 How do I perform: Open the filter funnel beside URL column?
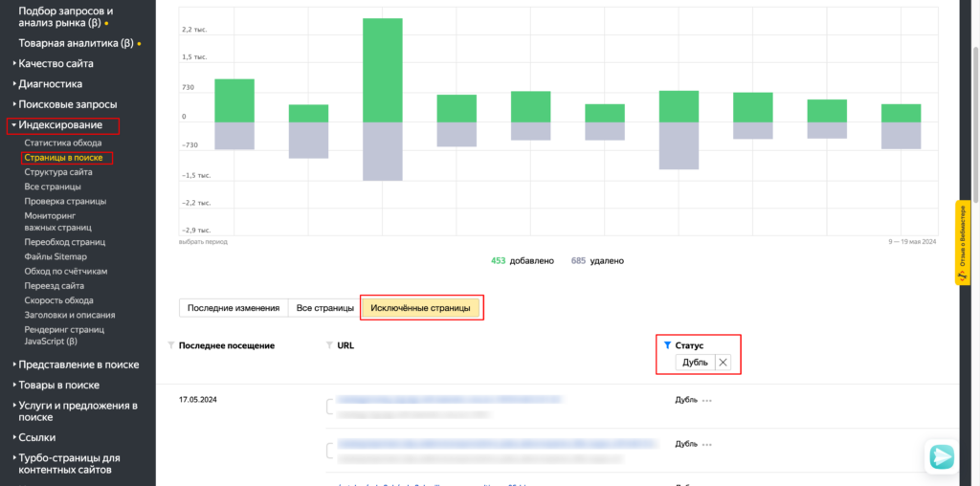(x=330, y=344)
